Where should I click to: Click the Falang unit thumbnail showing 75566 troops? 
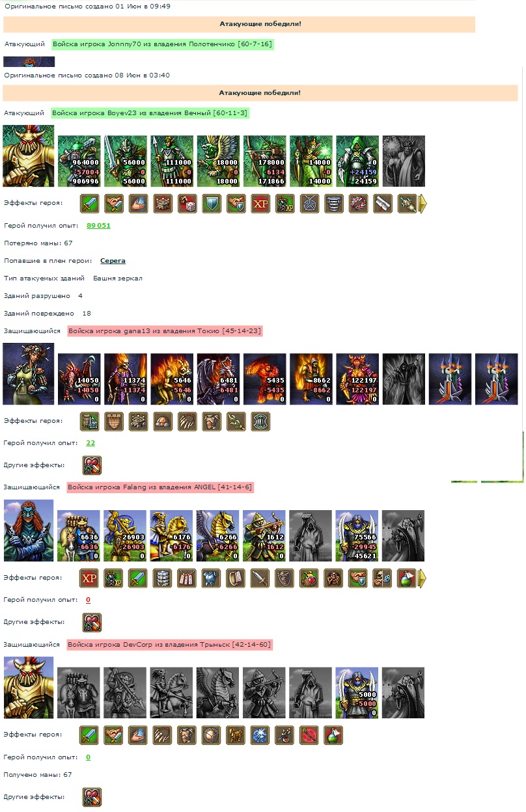tap(357, 535)
